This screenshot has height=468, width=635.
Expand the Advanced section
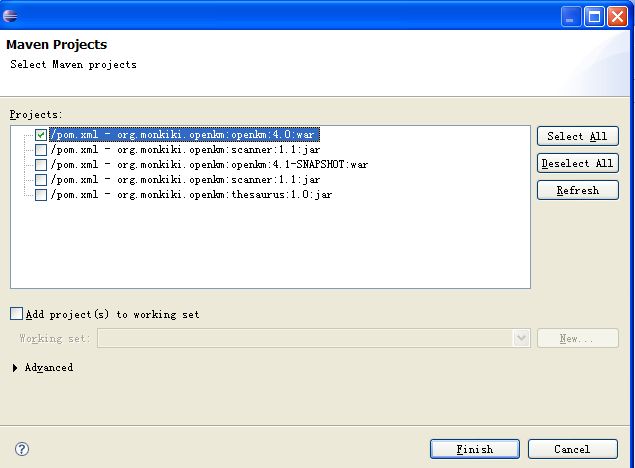[15, 368]
